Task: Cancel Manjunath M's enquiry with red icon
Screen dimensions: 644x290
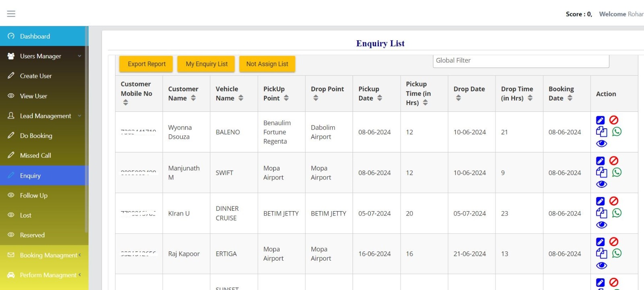Action: point(613,161)
